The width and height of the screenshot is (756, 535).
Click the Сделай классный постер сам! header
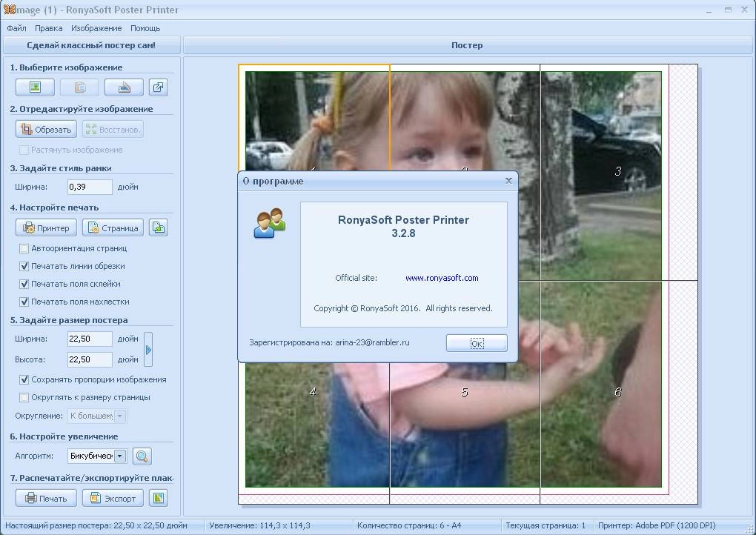tap(91, 45)
